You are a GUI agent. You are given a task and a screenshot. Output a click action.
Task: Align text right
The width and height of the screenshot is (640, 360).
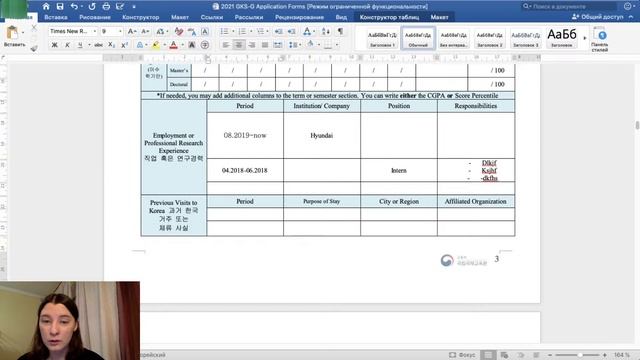click(252, 45)
